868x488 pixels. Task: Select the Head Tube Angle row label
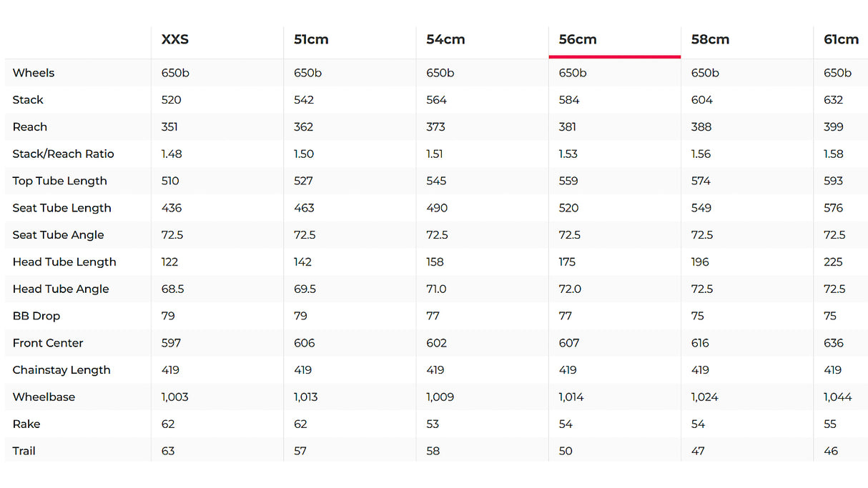(61, 289)
